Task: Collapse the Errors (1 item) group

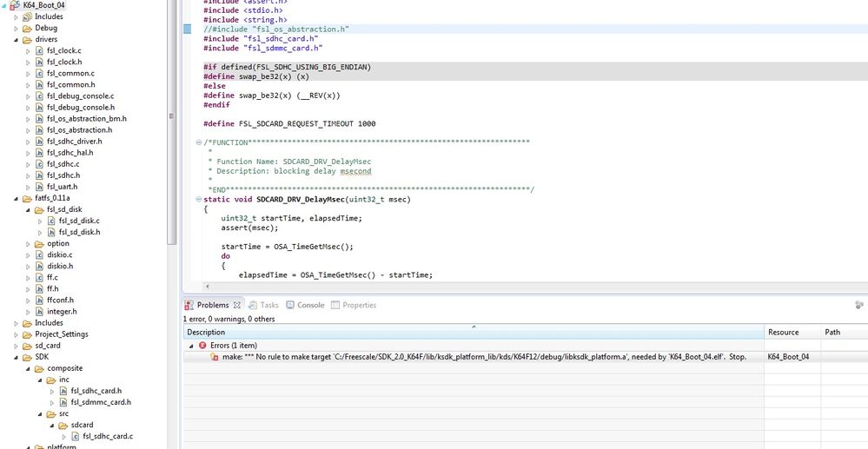Action: 191,346
